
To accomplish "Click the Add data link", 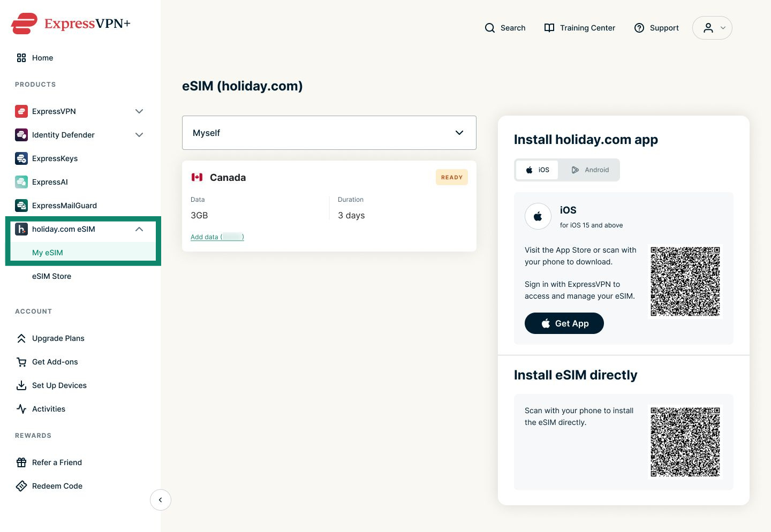I will click(217, 237).
